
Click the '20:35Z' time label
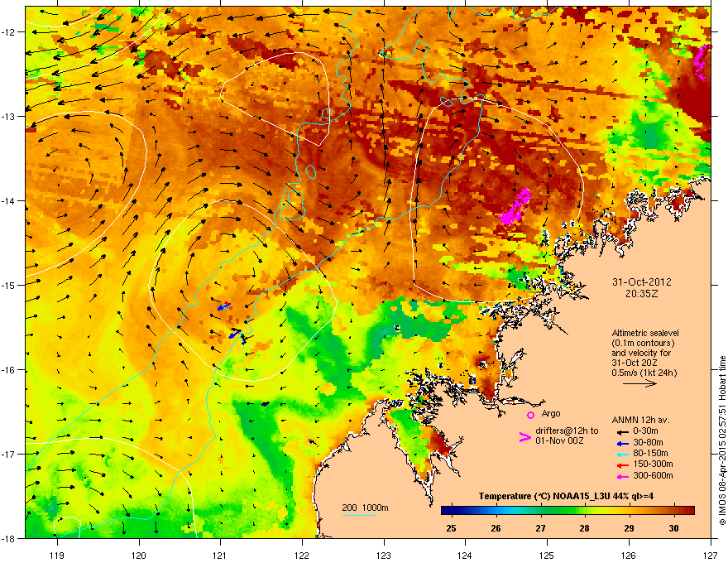click(x=642, y=294)
